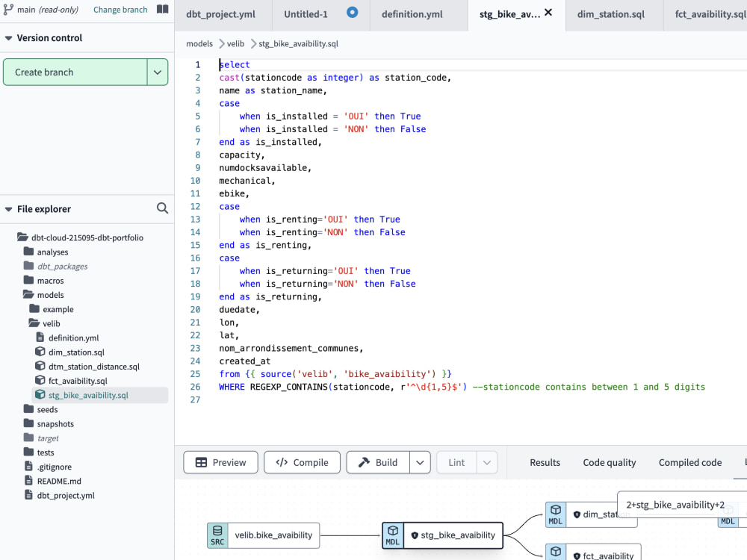Click the shield icon on fct_avaibility node

coord(577,556)
